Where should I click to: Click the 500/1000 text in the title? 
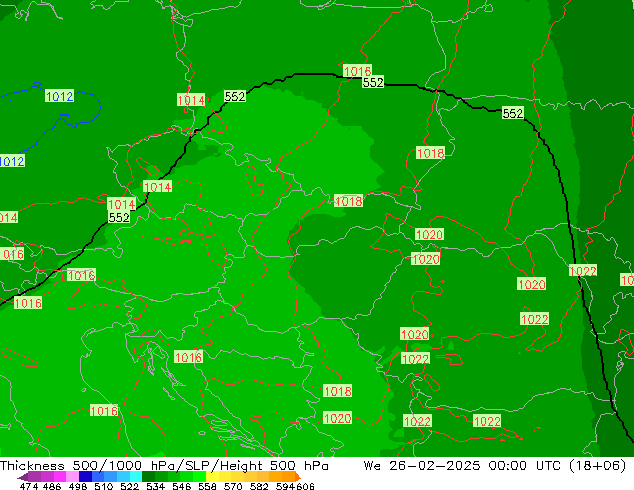(x=107, y=466)
